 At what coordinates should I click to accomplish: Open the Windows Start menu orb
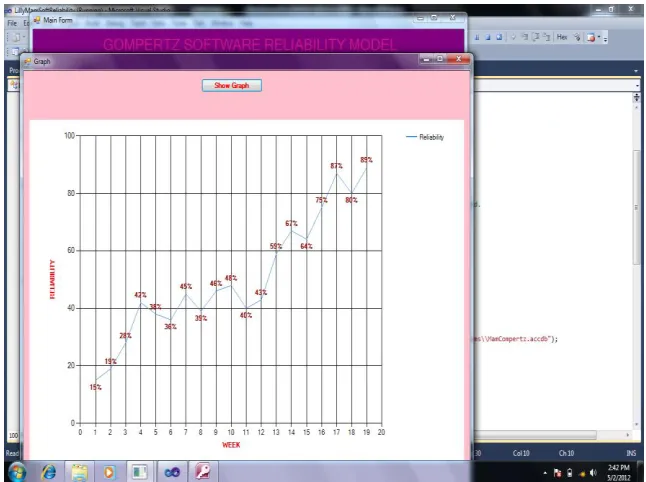click(x=17, y=472)
